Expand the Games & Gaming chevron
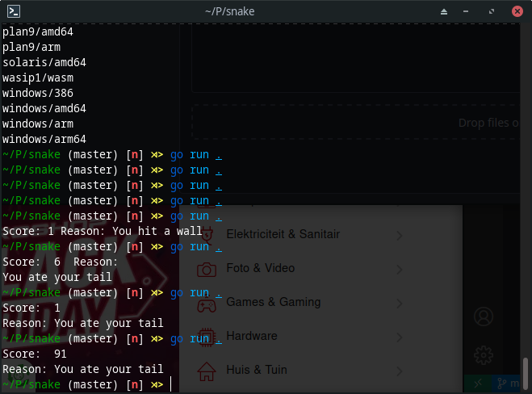Image resolution: width=532 pixels, height=394 pixels. point(400,303)
